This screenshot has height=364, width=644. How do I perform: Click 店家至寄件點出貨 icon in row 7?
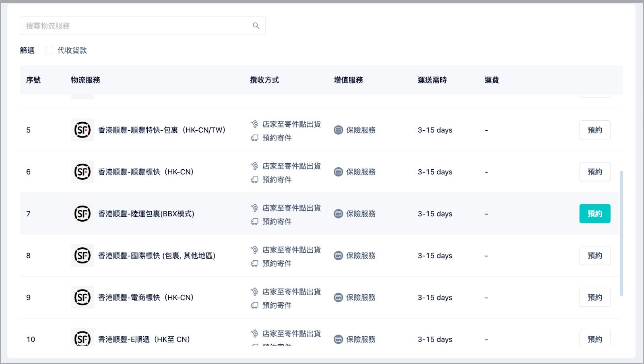[254, 208]
